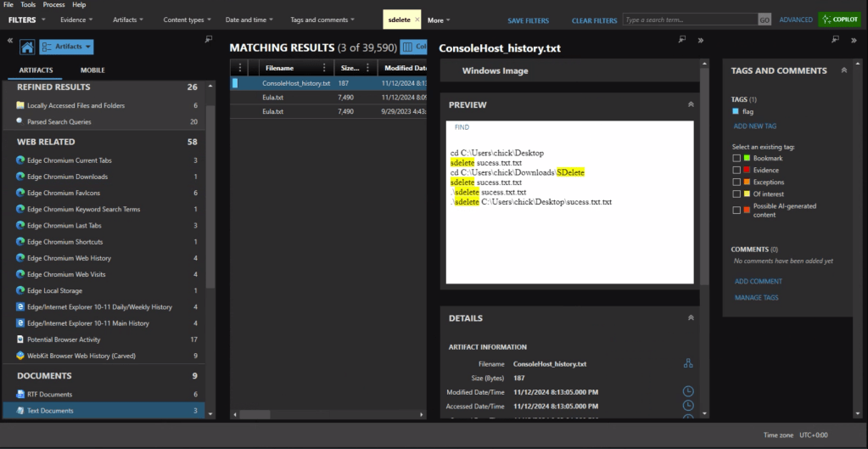
Task: Open the Tools menu
Action: 28,4
